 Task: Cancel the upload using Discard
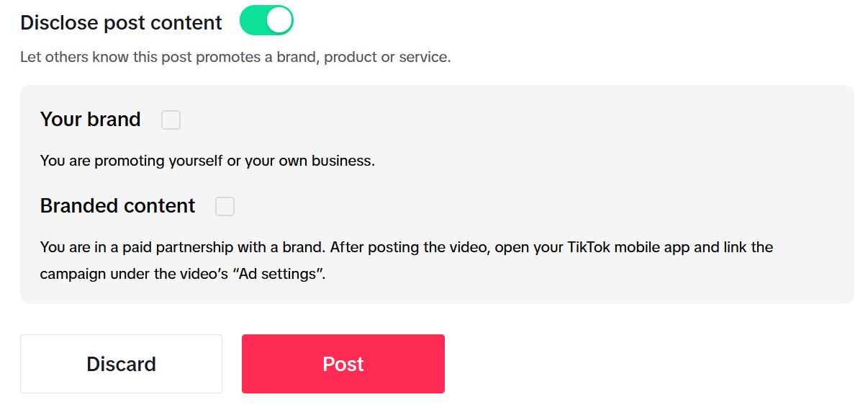[121, 364]
